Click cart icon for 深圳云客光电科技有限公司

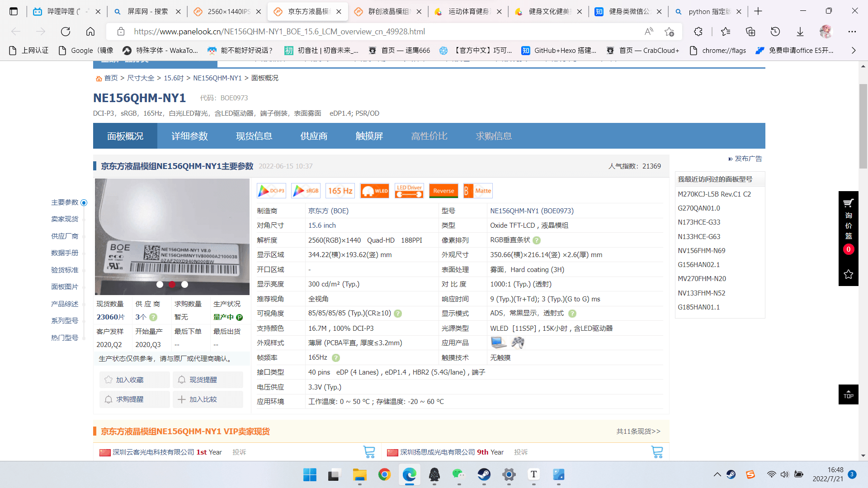(x=369, y=452)
